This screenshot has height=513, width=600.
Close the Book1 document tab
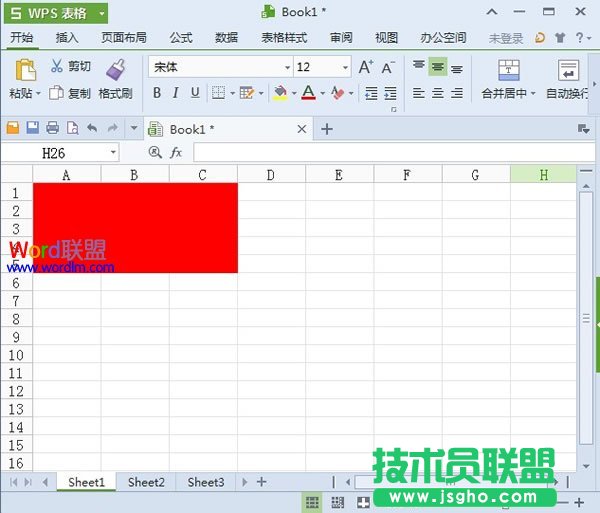pyautogui.click(x=302, y=129)
